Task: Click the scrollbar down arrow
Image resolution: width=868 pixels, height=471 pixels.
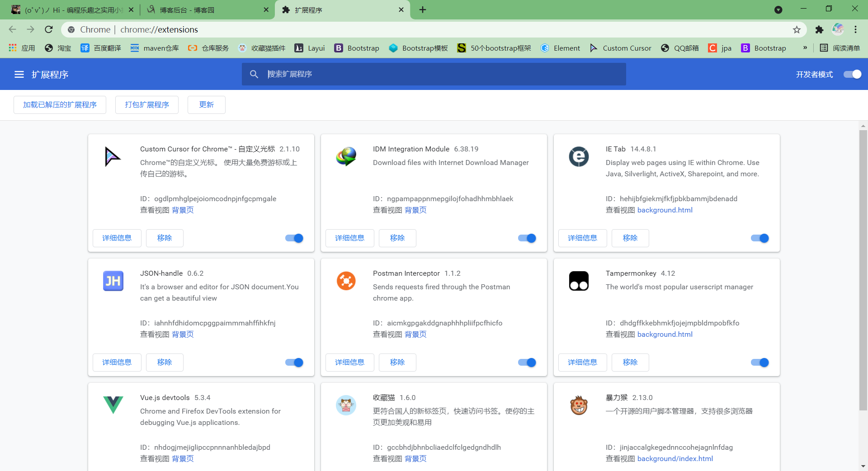Action: point(863,466)
